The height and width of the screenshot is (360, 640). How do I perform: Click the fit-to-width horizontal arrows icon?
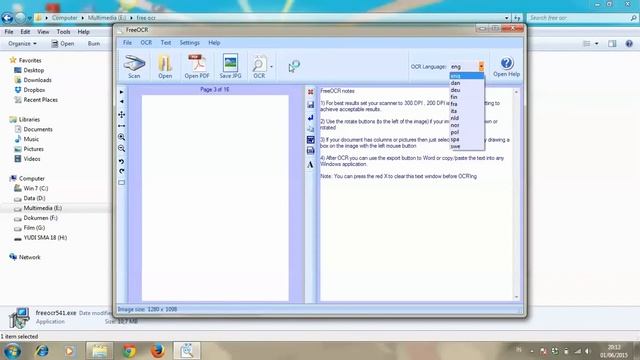(x=122, y=126)
